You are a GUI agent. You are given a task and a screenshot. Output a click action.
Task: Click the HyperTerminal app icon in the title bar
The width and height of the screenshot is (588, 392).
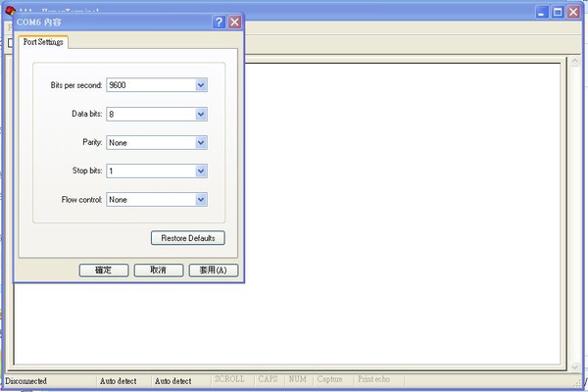10,11
